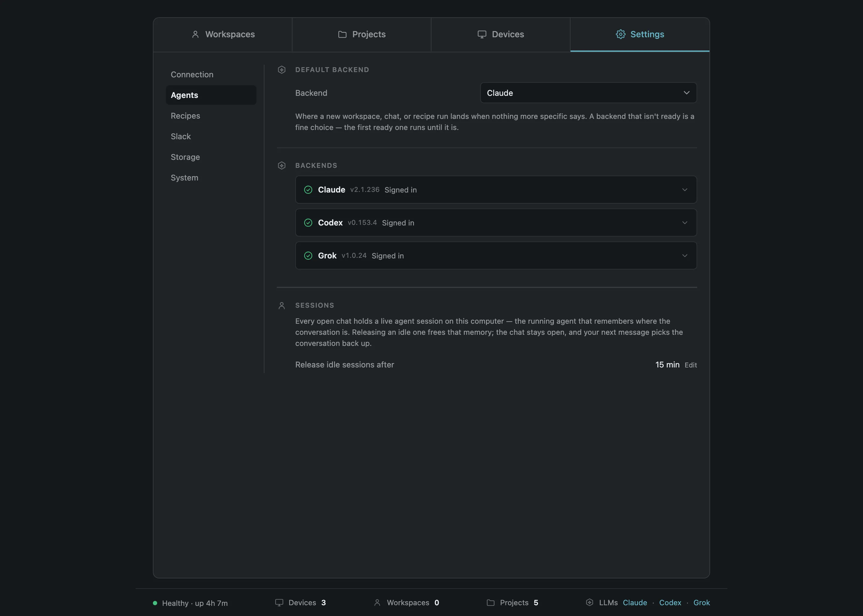
Task: Click the SESSIONS heading
Action: point(315,306)
